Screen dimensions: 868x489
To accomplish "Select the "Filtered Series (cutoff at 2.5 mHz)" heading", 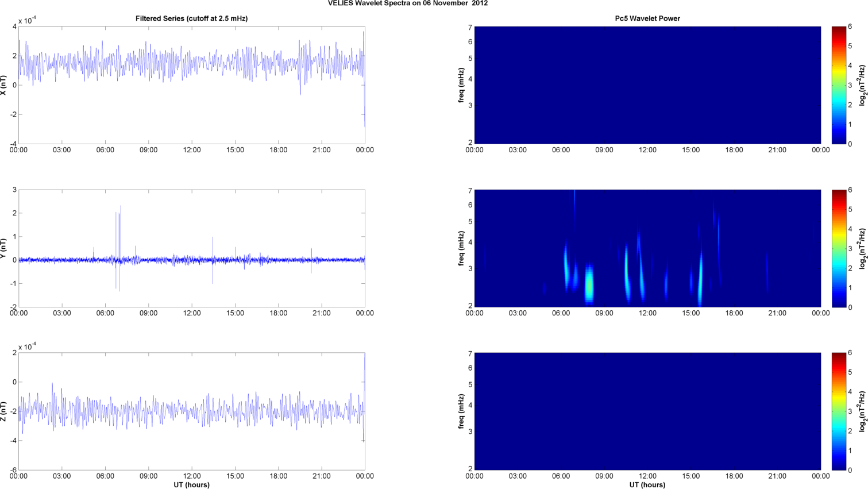I will point(191,18).
